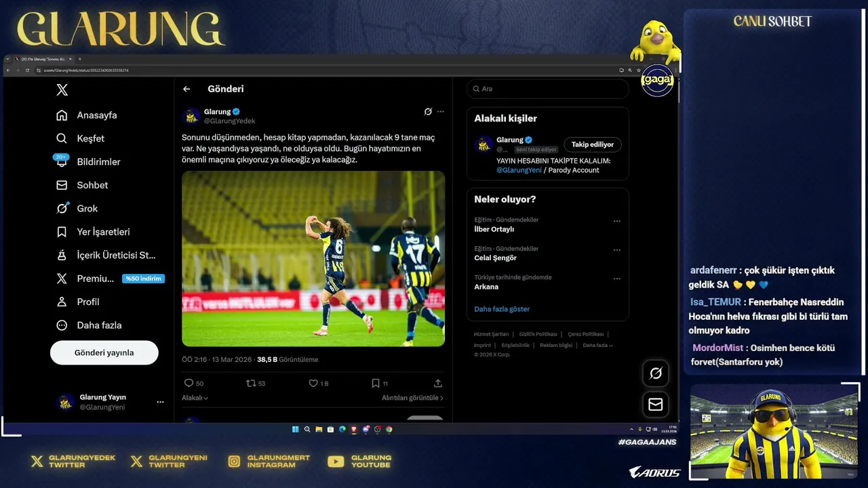The image size is (868, 488).
Task: Open the @GlarungYedek handle link
Action: pos(230,121)
